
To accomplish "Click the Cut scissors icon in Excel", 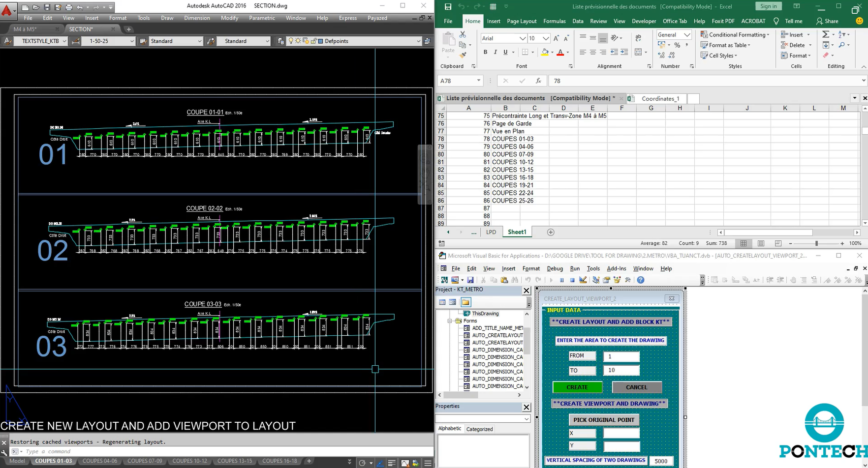I will (x=463, y=34).
